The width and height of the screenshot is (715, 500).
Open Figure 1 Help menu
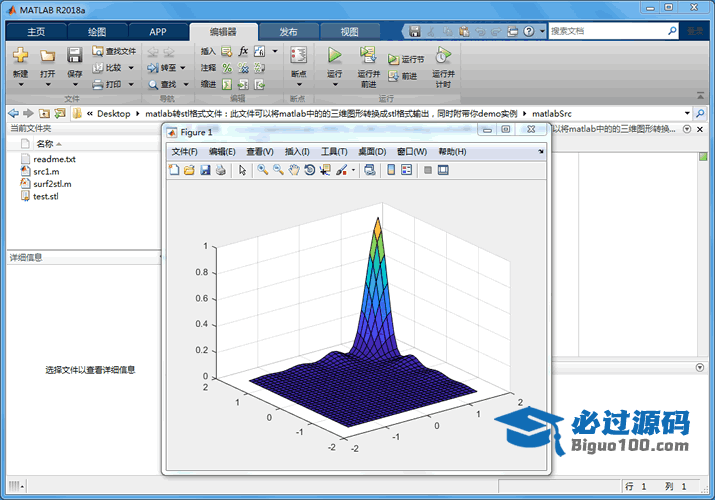452,152
